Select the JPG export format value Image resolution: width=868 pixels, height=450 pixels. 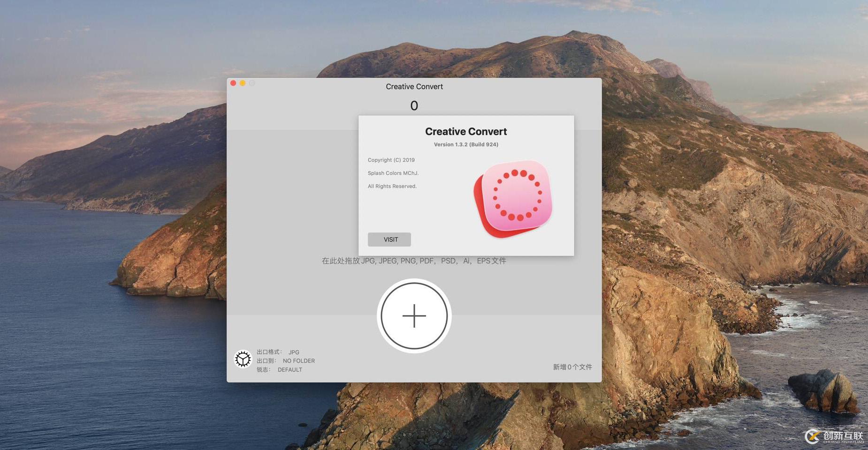click(x=294, y=352)
